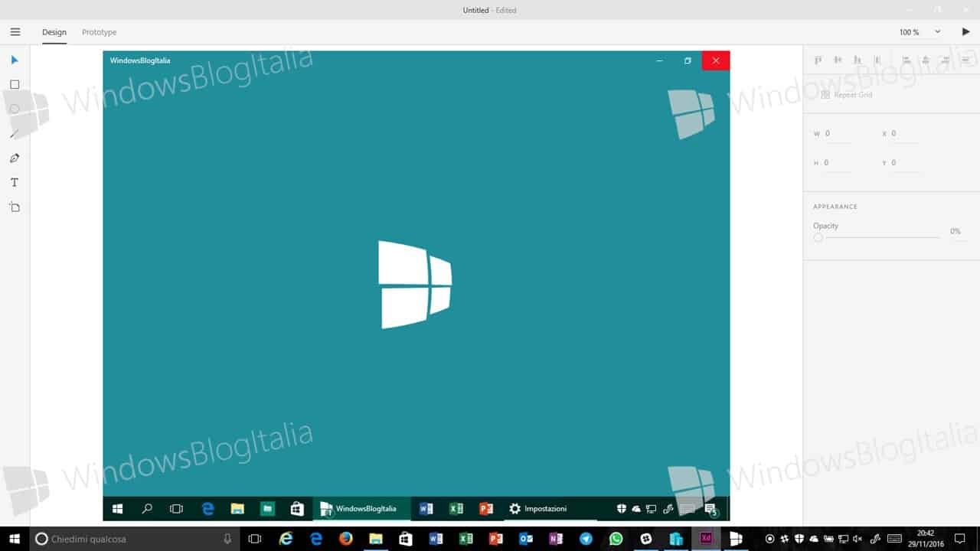This screenshot has height=551, width=980.
Task: Click the X position input field
Action: point(906,134)
